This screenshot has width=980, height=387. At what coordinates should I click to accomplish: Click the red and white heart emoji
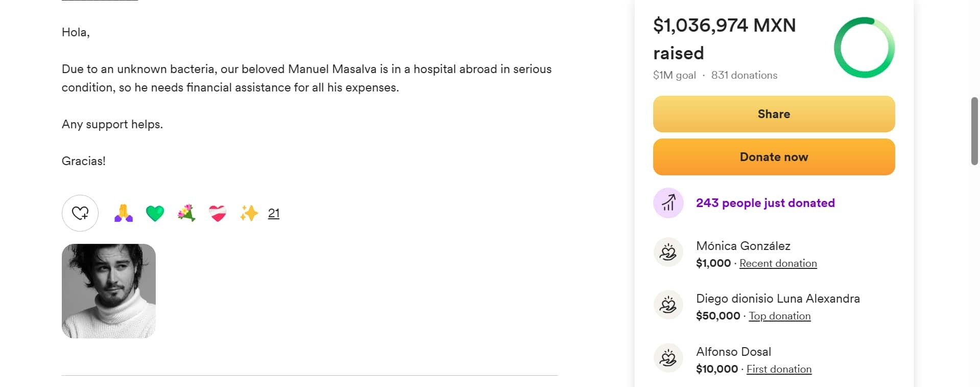pos(218,213)
